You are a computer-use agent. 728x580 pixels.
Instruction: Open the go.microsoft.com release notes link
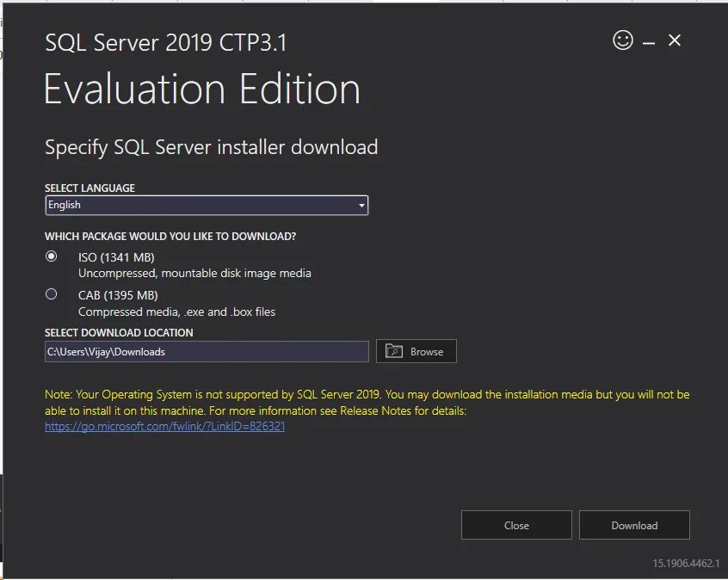[165, 426]
